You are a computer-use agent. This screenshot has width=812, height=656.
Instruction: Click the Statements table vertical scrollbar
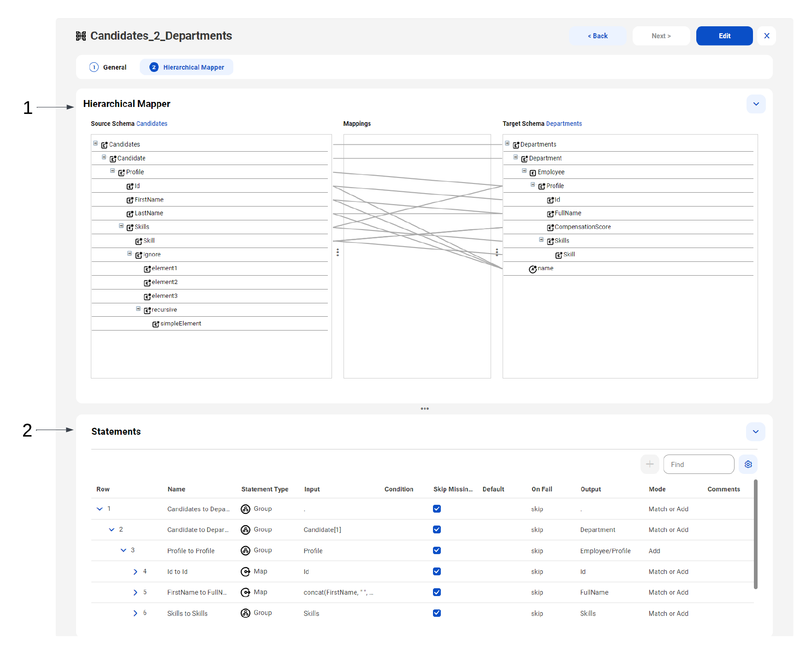tap(756, 535)
